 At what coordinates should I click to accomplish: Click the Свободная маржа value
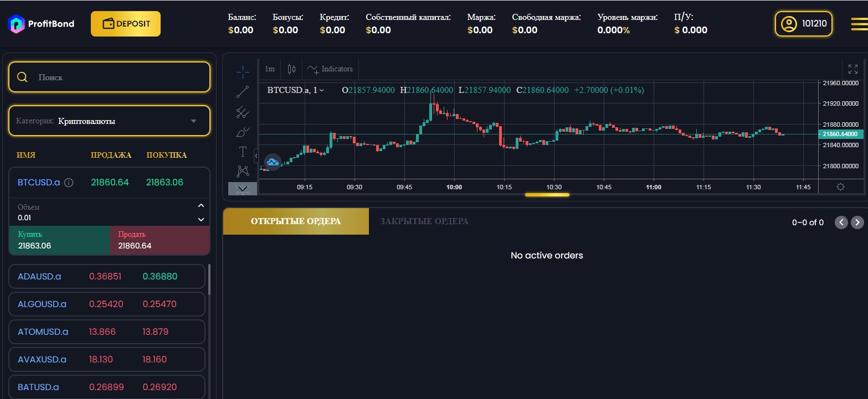[x=525, y=30]
